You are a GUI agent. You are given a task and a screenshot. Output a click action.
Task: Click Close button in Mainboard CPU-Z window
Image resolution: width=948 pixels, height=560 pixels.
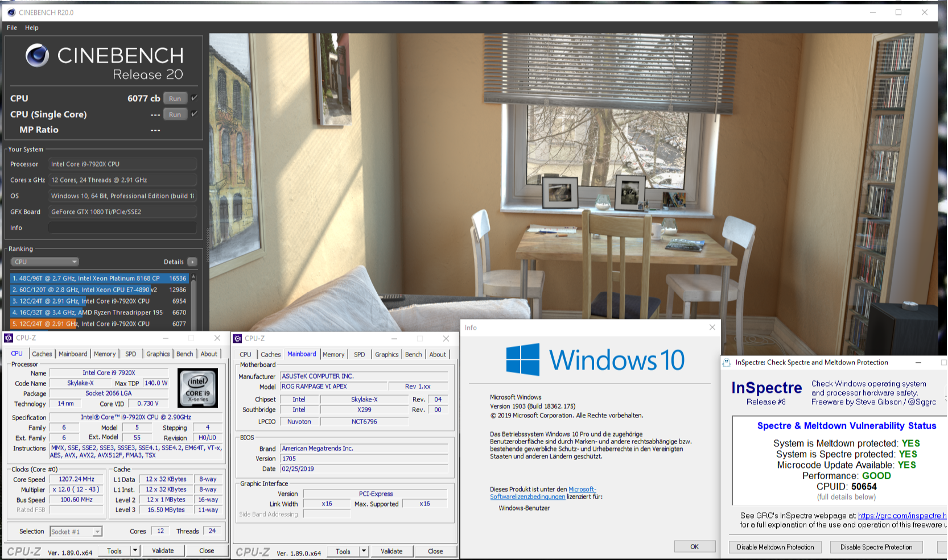(435, 551)
